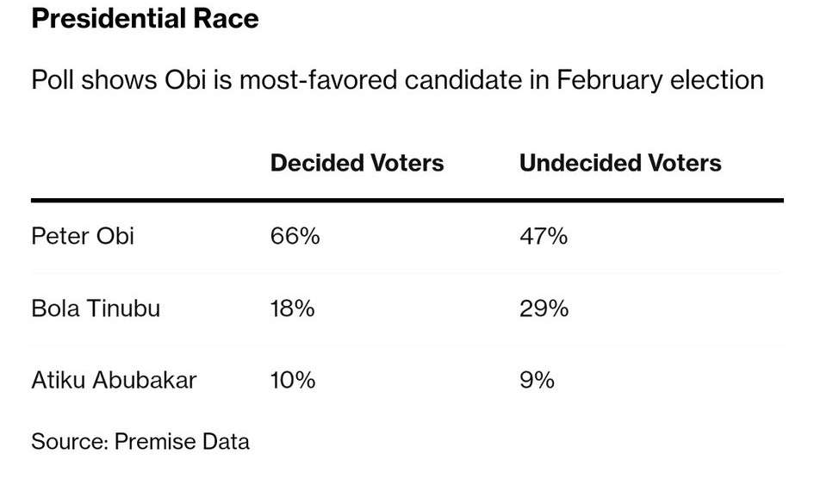Click the thick header divider line
814x504 pixels.
coord(407,201)
